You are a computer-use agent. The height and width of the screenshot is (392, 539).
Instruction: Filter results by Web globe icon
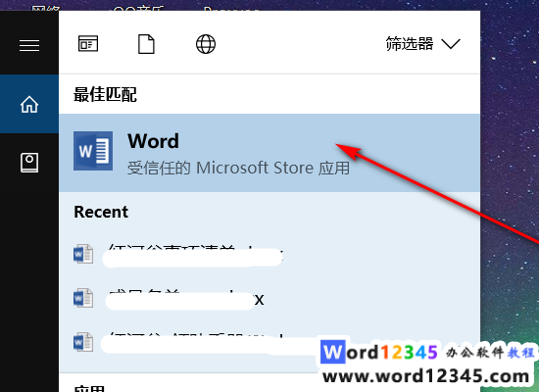click(x=206, y=44)
